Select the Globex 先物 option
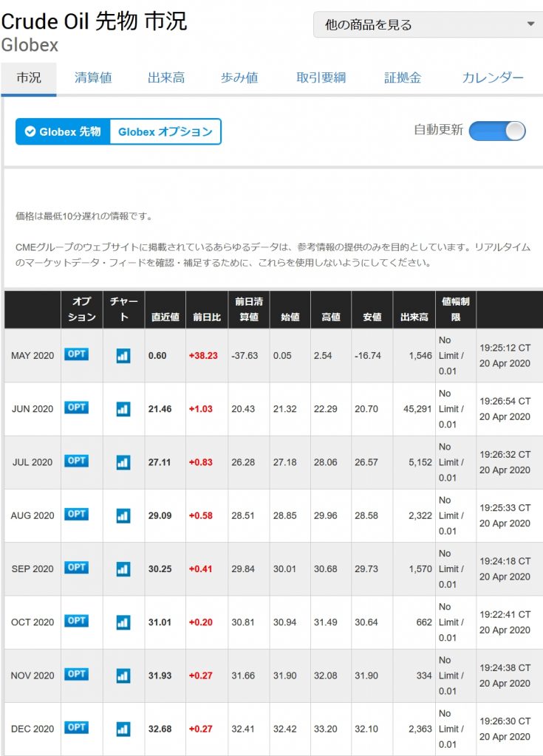This screenshot has width=543, height=756. coord(64,131)
